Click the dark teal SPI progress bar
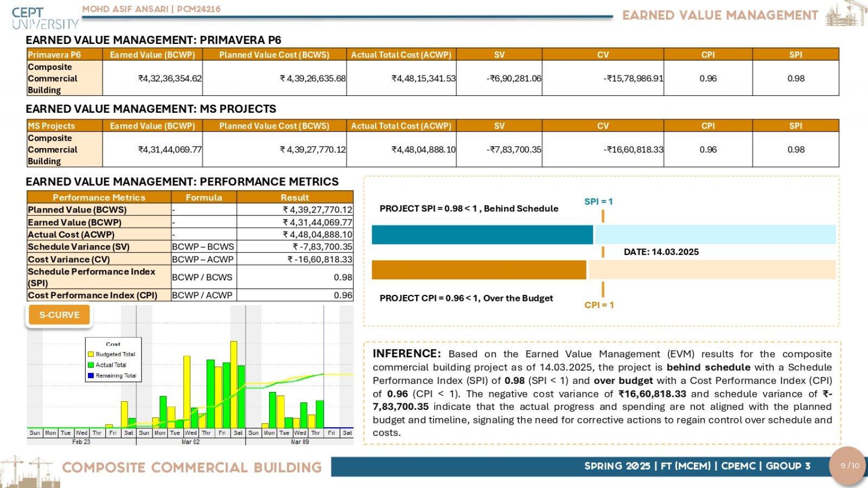 482,235
